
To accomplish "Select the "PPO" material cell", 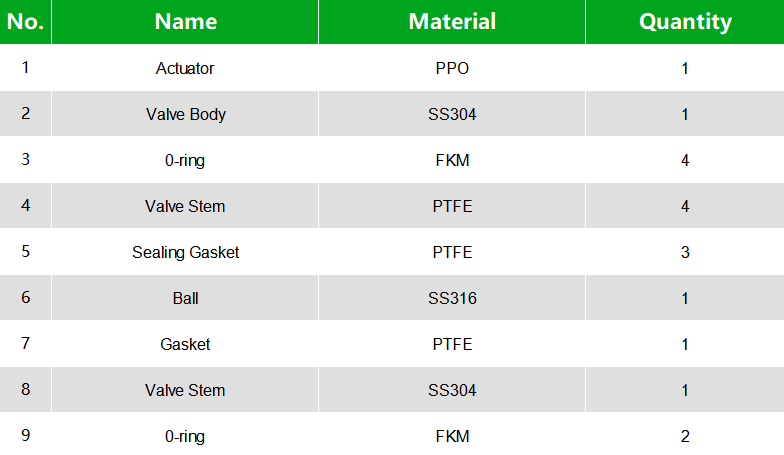I will [452, 69].
